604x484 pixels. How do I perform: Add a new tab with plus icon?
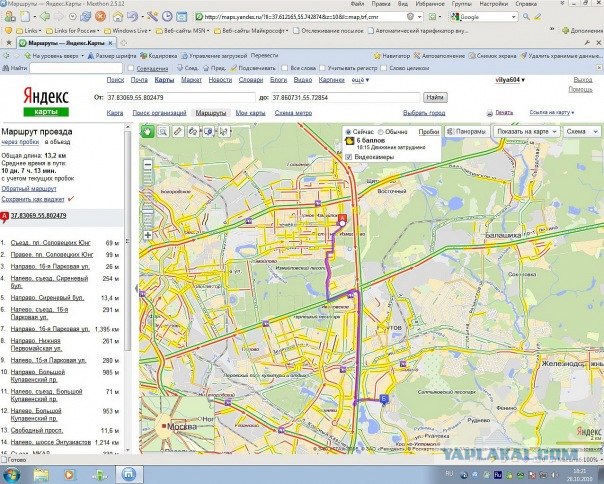pyautogui.click(x=124, y=43)
